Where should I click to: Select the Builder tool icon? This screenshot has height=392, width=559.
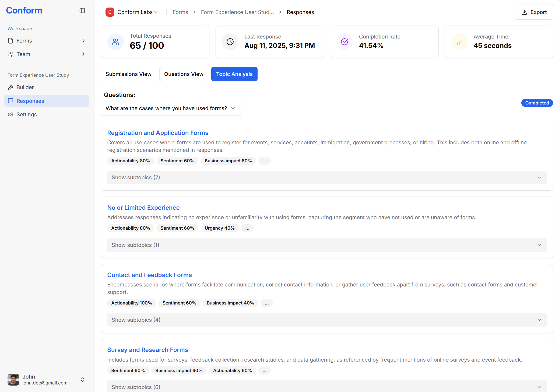tap(11, 87)
